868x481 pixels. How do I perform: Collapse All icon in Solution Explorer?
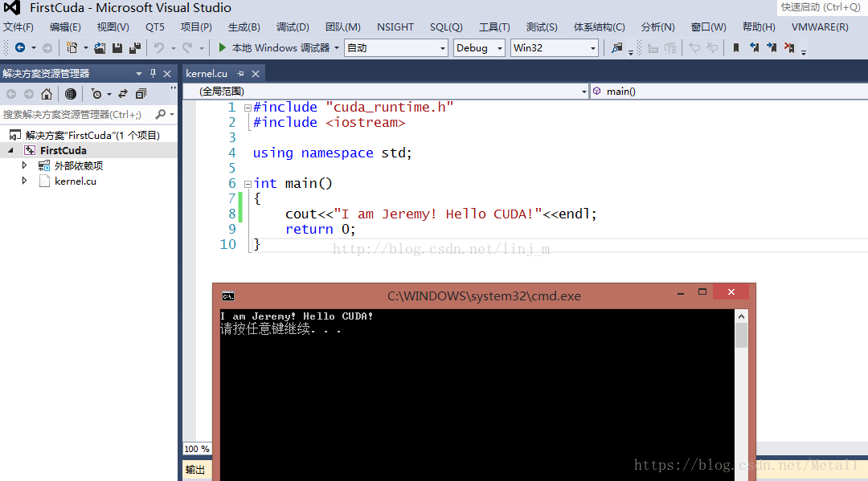[x=141, y=94]
